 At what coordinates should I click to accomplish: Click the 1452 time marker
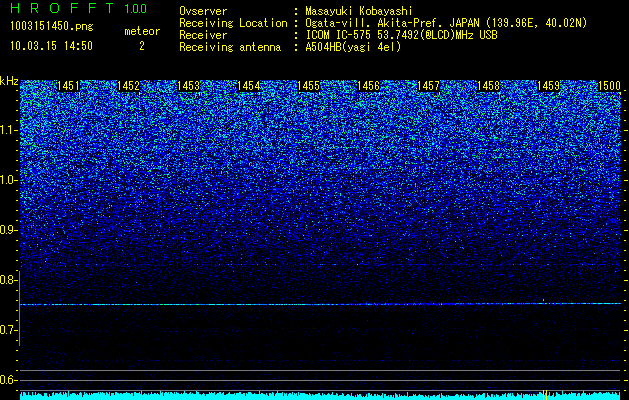(x=128, y=86)
